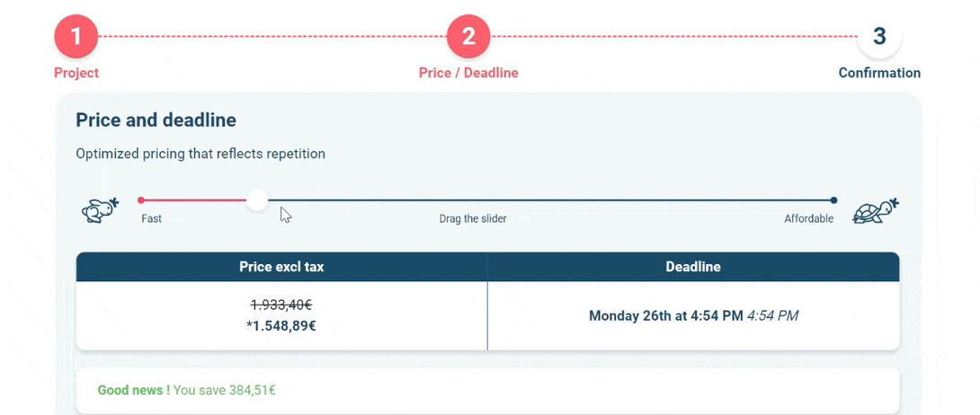Image resolution: width=980 pixels, height=415 pixels.
Task: Click the Fast label under slider
Action: click(x=151, y=219)
